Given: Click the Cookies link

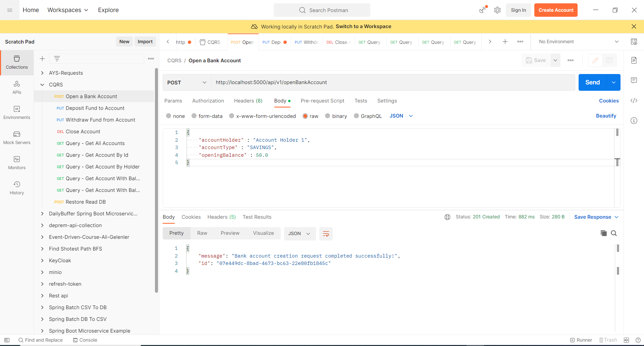Looking at the screenshot, I should [x=609, y=101].
